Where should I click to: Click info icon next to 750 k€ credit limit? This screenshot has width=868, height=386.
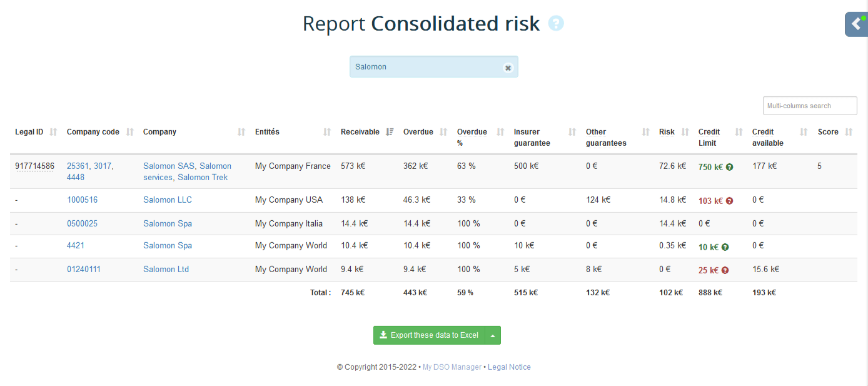[x=730, y=167]
